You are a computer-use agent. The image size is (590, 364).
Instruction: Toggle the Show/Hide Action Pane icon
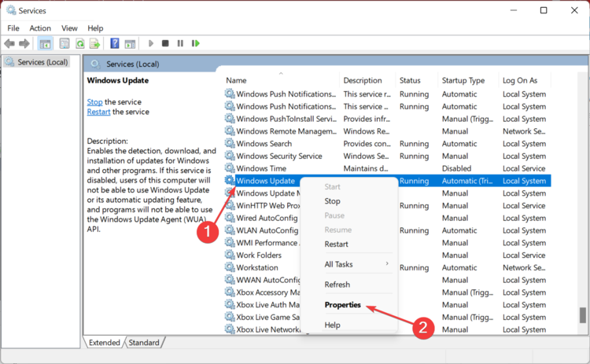pos(130,44)
